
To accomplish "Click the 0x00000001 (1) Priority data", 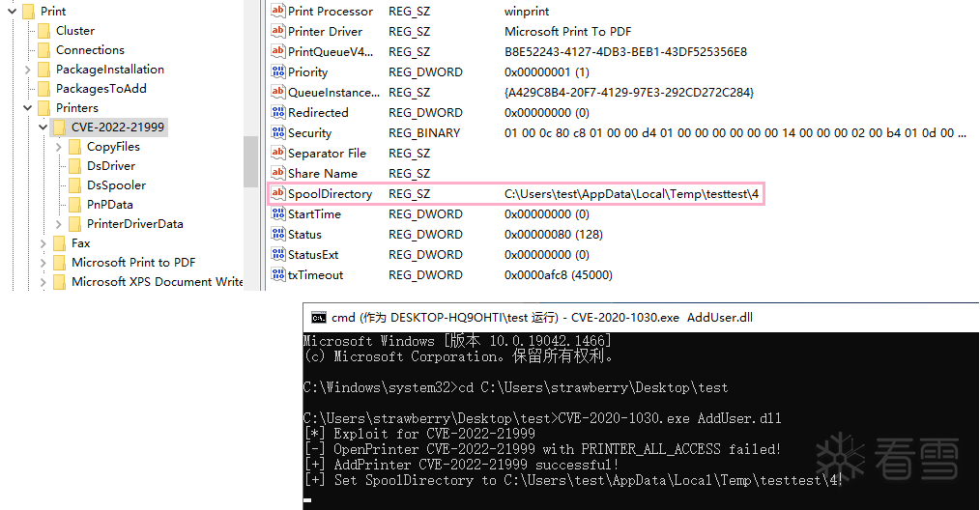I will (546, 71).
